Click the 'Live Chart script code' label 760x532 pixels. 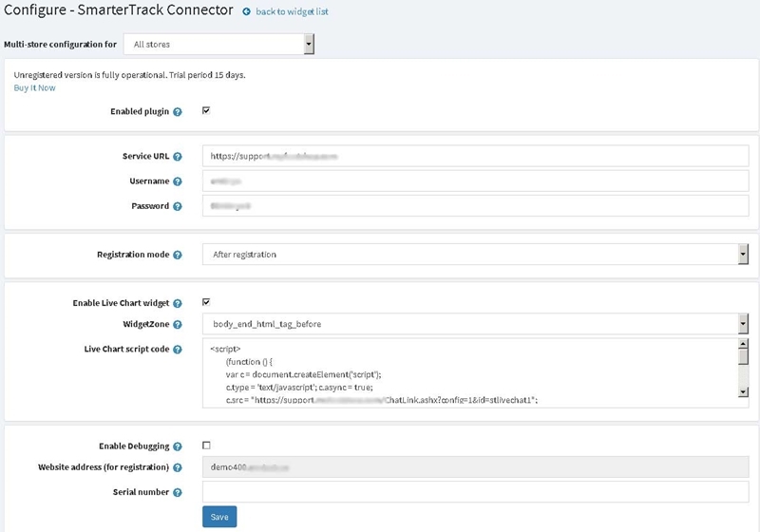pos(126,349)
